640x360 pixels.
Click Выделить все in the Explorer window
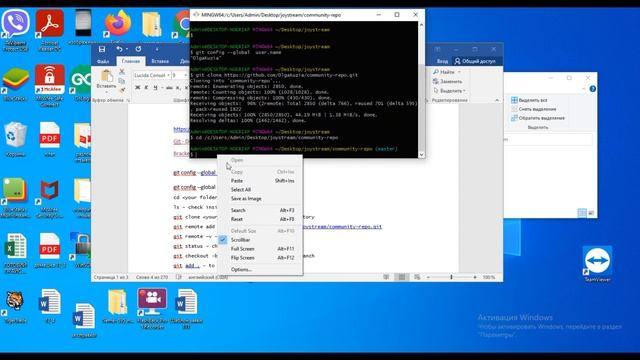(529, 100)
